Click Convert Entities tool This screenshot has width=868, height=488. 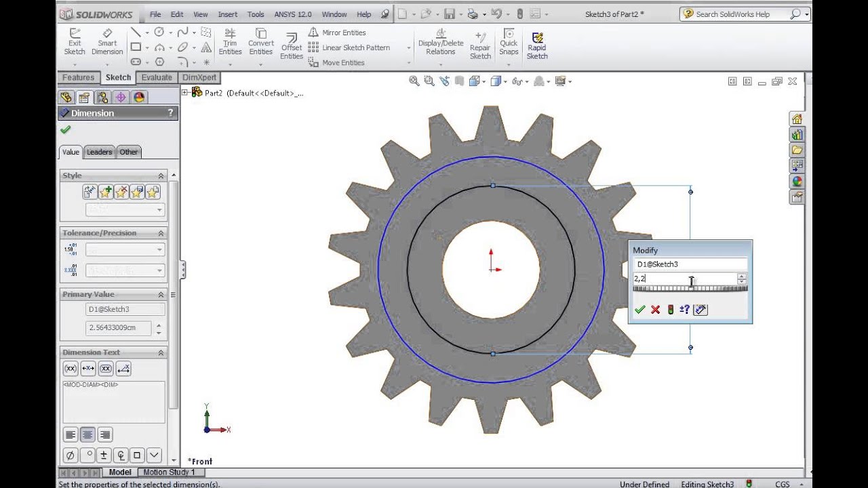pos(261,42)
